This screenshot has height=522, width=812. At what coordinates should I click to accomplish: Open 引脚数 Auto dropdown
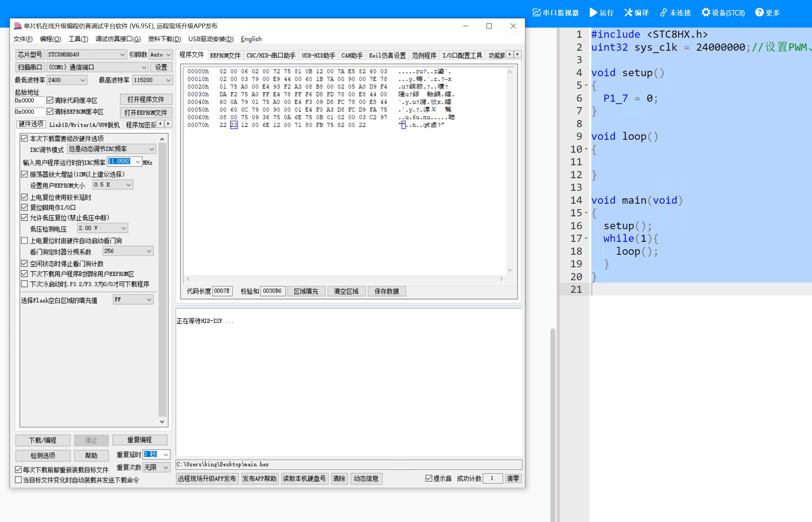161,54
